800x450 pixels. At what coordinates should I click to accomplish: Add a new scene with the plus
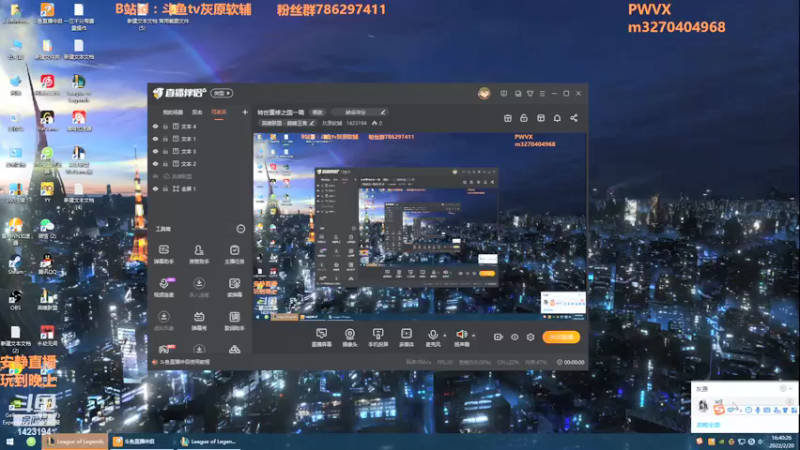[x=245, y=112]
